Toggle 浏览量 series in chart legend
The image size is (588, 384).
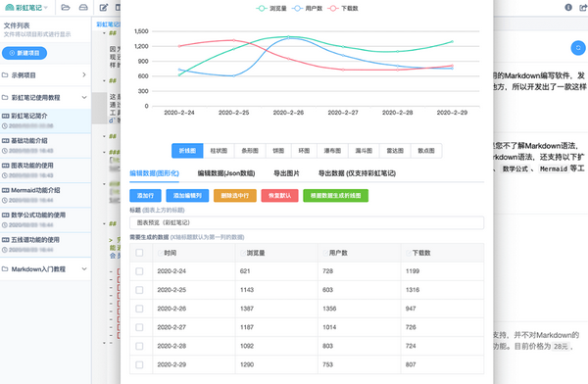[270, 8]
